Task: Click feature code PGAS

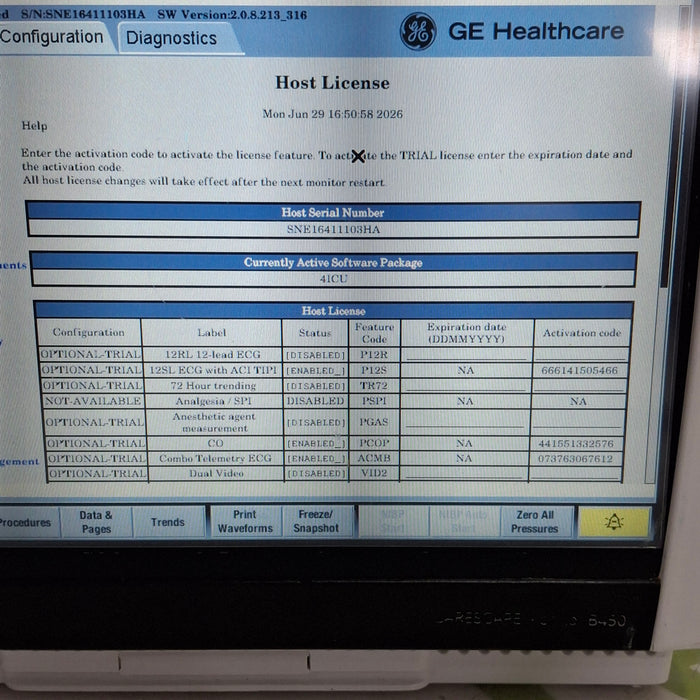Action: (x=374, y=422)
